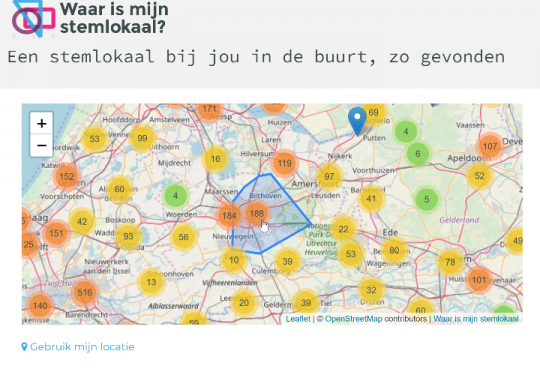
Task: Expand the cluster marker 39 near Culemborg
Action: (288, 261)
